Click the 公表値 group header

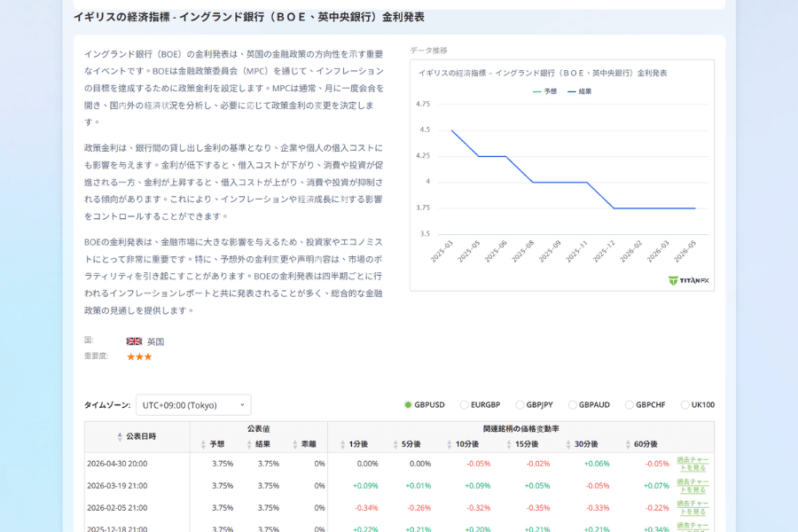click(x=259, y=429)
